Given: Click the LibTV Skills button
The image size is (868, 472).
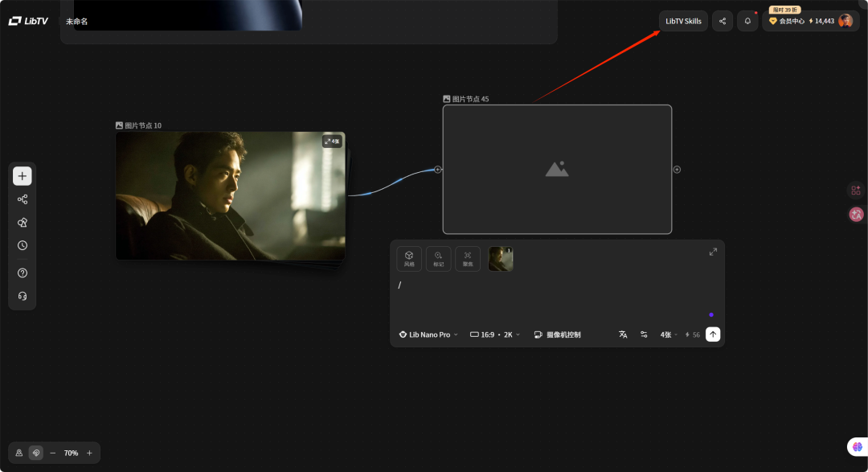Looking at the screenshot, I should pos(683,21).
